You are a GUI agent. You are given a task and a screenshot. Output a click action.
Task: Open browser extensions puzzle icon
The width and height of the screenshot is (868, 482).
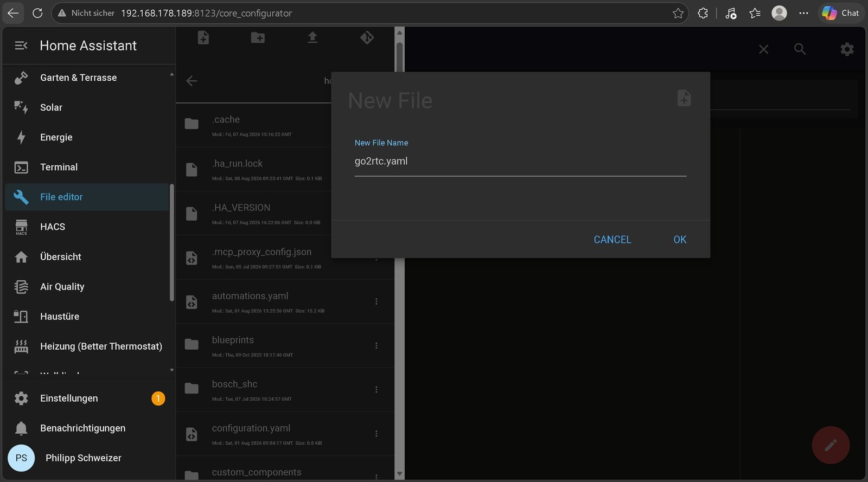tap(703, 13)
